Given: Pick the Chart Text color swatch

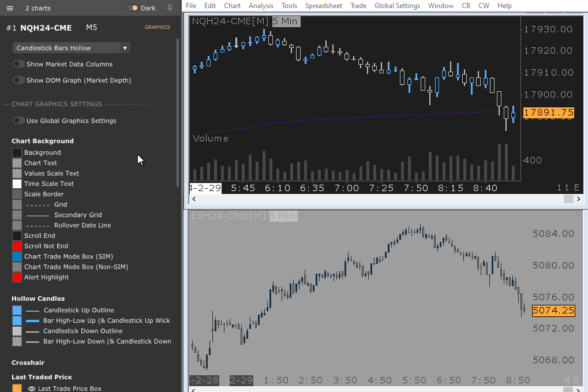Looking at the screenshot, I should (17, 163).
